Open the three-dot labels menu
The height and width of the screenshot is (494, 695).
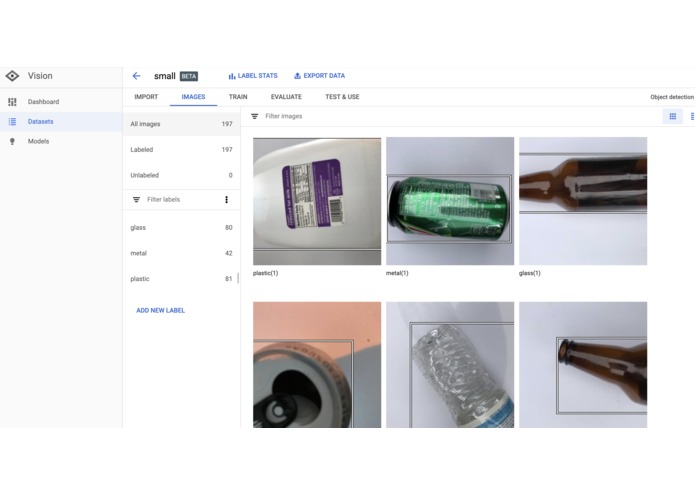(226, 200)
